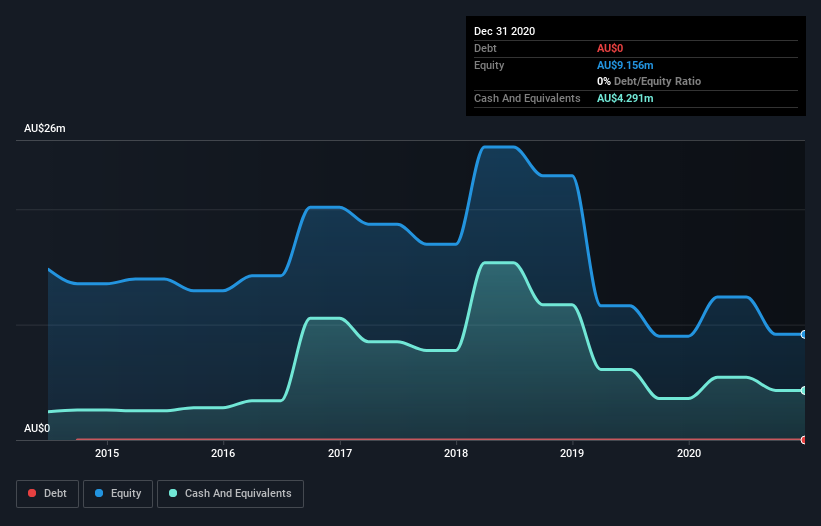
Task: Click the red Debt legend dot
Action: (32, 493)
